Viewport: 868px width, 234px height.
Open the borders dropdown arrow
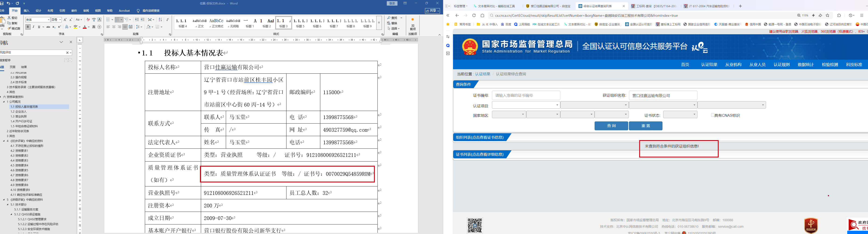point(162,27)
